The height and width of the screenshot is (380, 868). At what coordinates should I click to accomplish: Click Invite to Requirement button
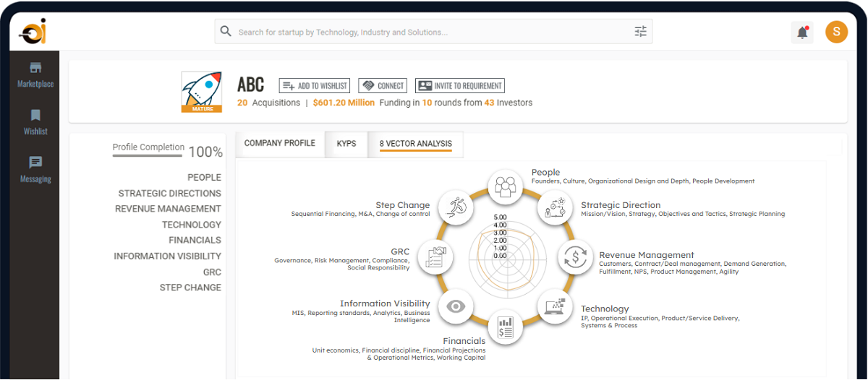coord(459,85)
